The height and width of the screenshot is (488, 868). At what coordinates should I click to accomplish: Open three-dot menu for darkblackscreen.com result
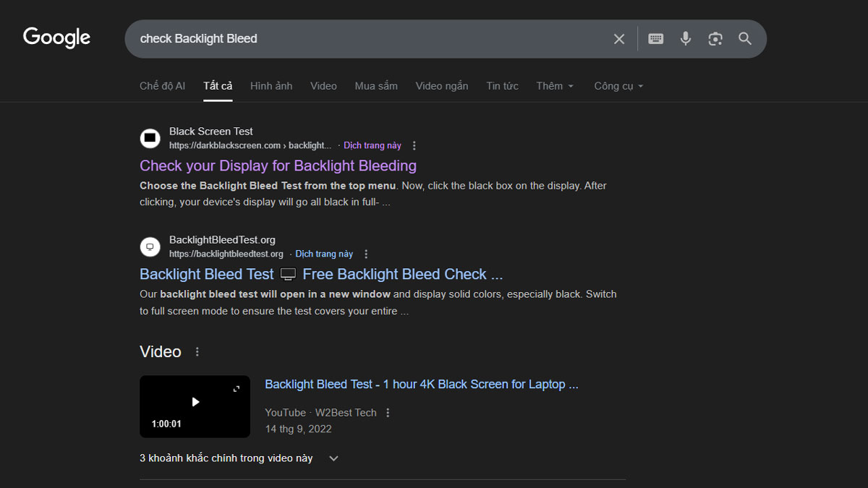pyautogui.click(x=414, y=145)
